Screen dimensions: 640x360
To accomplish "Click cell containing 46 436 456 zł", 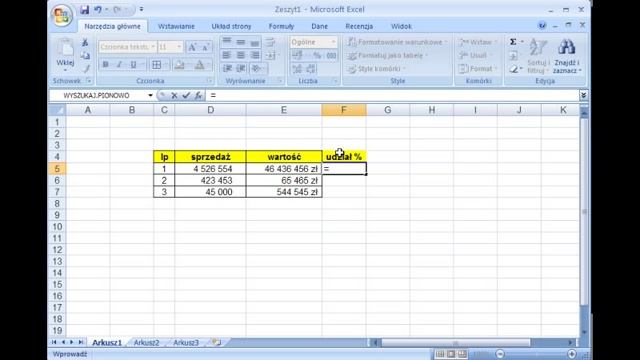I will tap(284, 169).
